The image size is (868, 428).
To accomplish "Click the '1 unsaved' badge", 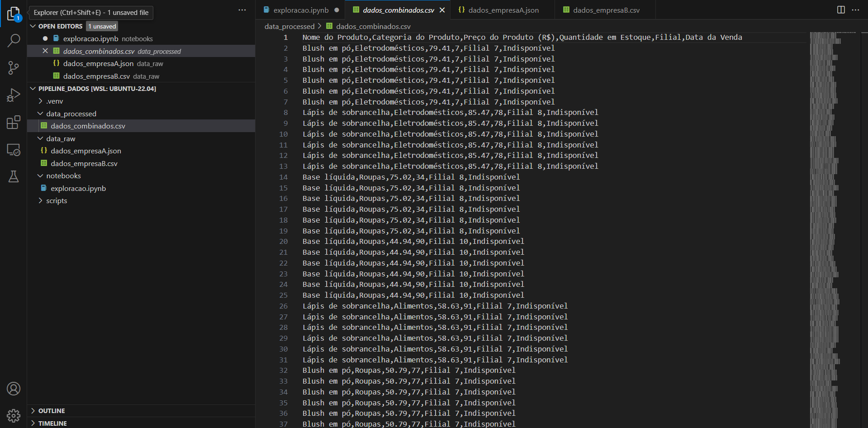I will [x=102, y=26].
